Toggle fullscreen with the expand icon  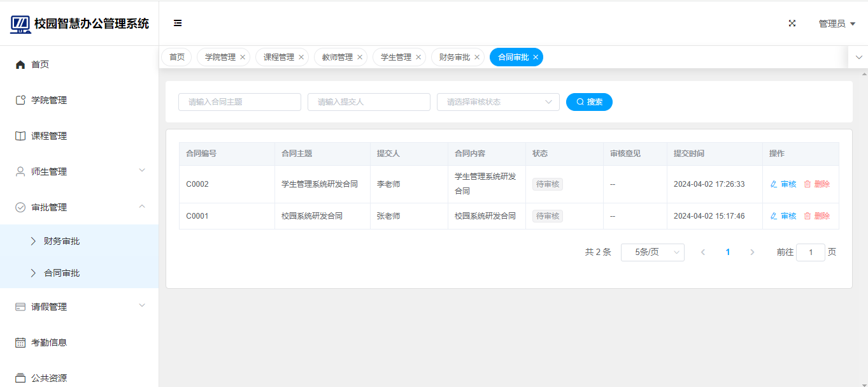click(x=792, y=24)
